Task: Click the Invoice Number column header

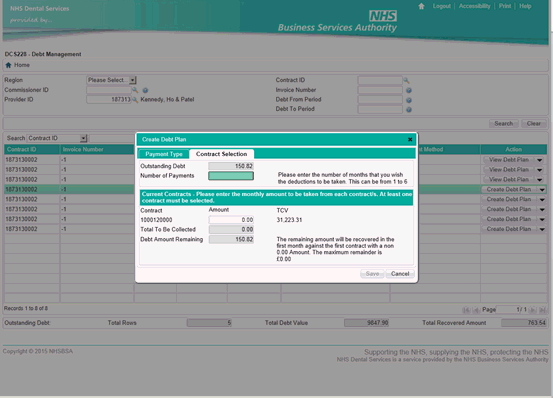Action: click(x=97, y=149)
